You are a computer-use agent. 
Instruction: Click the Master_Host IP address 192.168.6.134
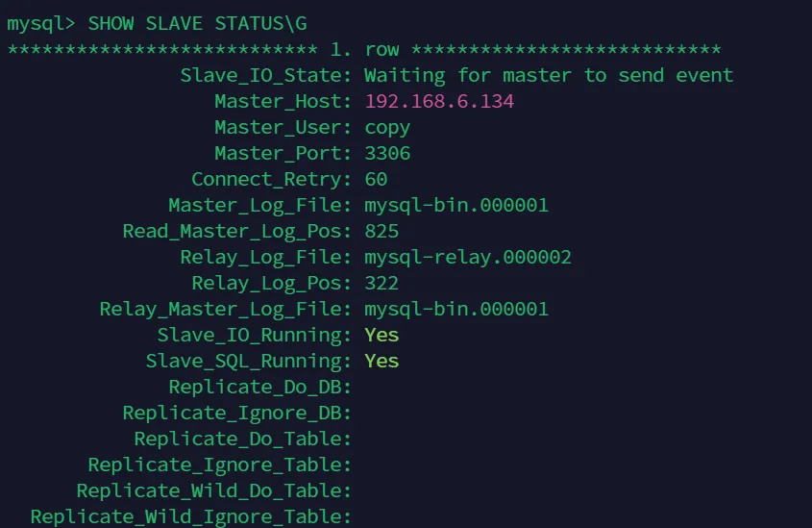(x=439, y=101)
